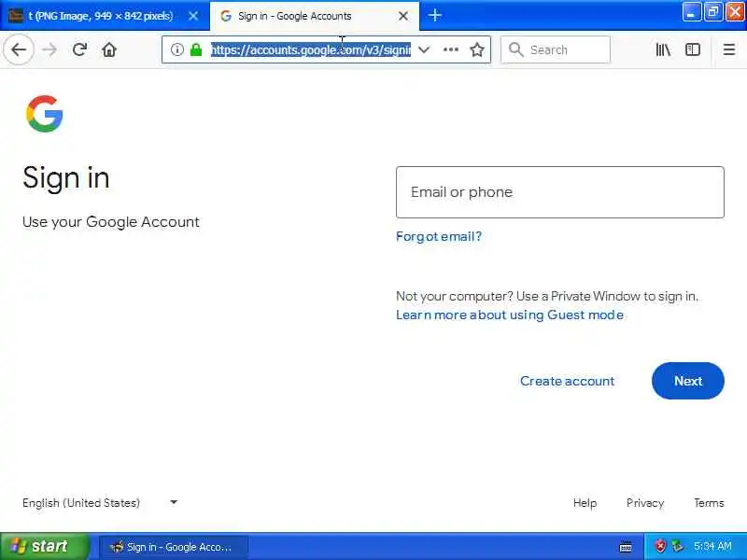Click into the Email or phone field
Viewport: 747px width, 560px height.
point(559,192)
